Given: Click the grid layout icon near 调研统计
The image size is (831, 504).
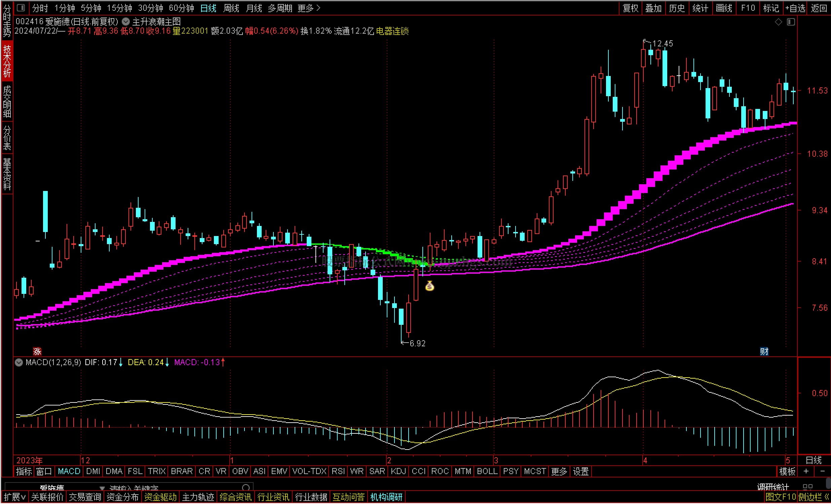Looking at the screenshot, I should [x=807, y=487].
